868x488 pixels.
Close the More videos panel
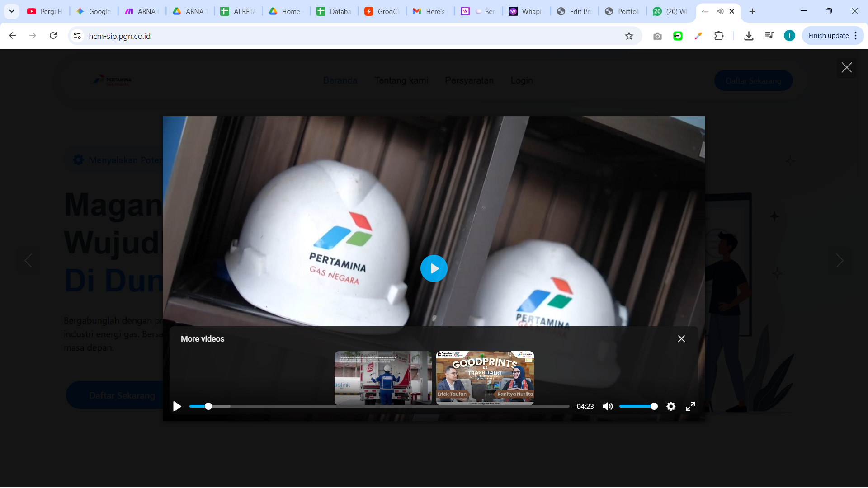coord(681,338)
